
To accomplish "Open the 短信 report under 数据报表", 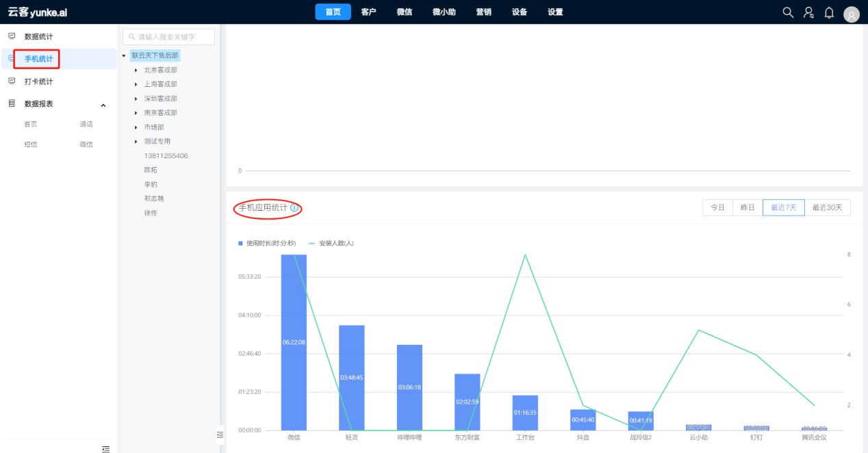I will [31, 144].
